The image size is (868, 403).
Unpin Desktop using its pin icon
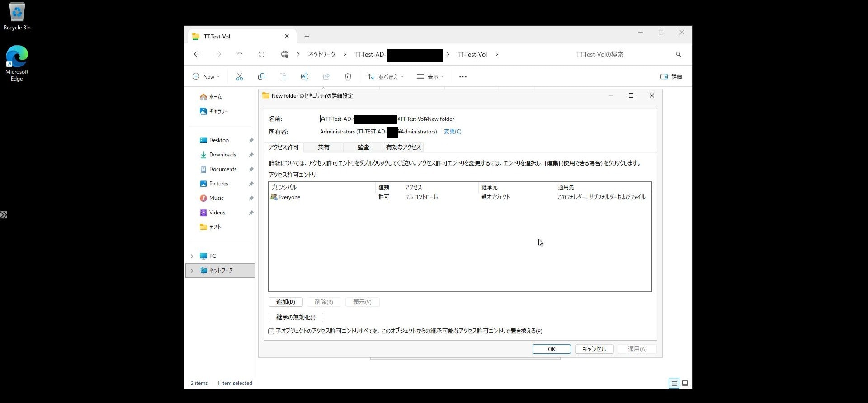click(251, 141)
